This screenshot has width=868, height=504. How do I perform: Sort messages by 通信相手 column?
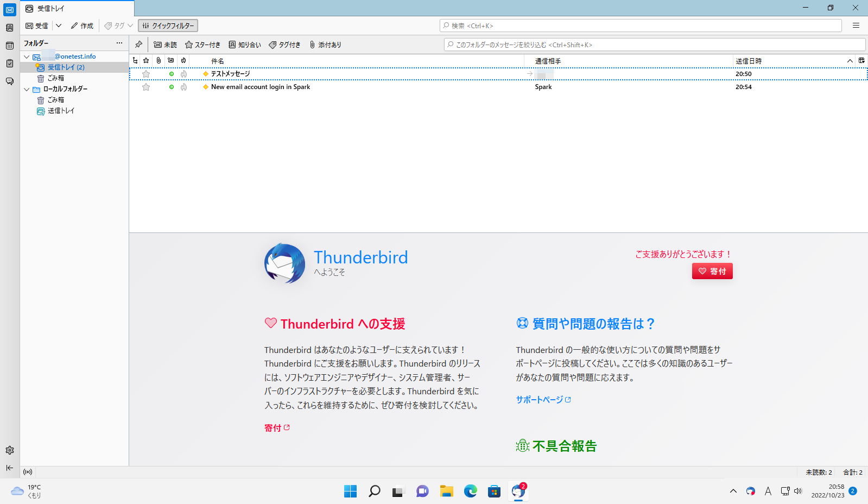point(629,61)
